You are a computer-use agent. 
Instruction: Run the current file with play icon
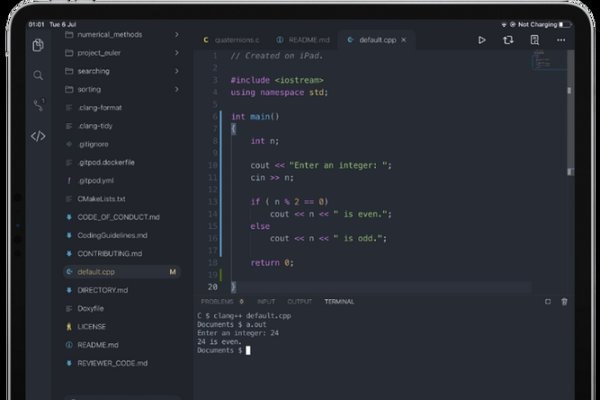[x=481, y=40]
